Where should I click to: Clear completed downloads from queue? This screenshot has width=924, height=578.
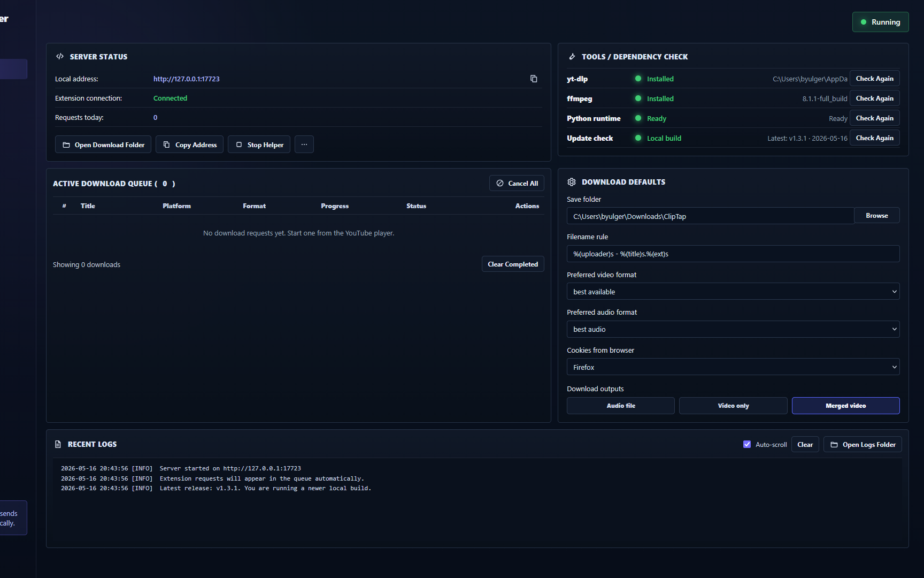(513, 264)
